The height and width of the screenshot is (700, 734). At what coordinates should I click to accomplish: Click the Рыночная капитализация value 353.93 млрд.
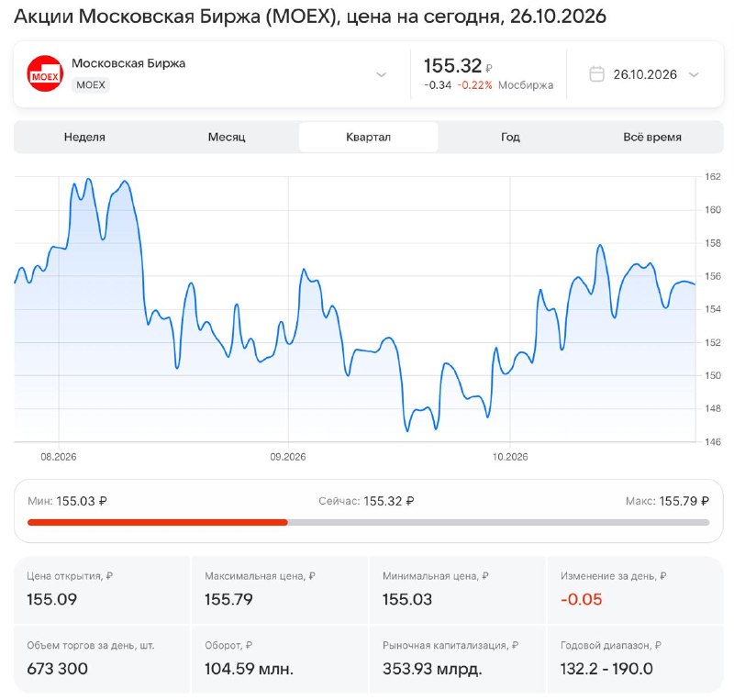coord(432,669)
